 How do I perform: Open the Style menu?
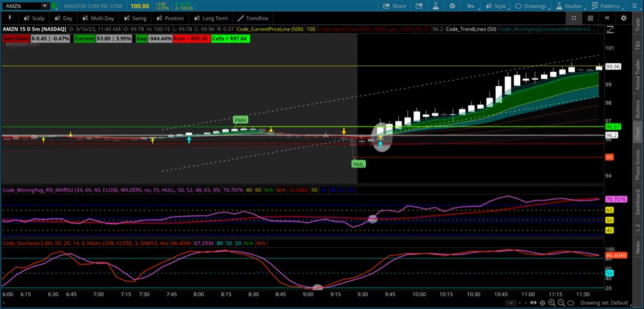click(x=496, y=6)
